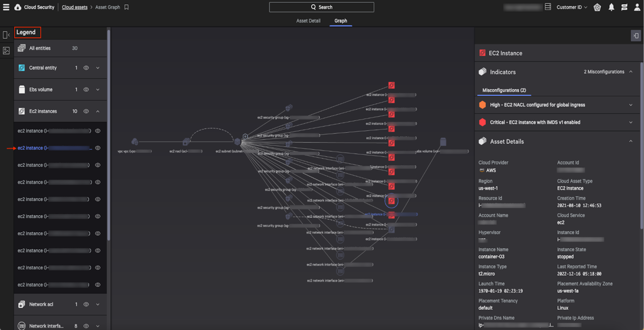Select the topmost red ec2 instance node
The image size is (644, 330).
391,85
